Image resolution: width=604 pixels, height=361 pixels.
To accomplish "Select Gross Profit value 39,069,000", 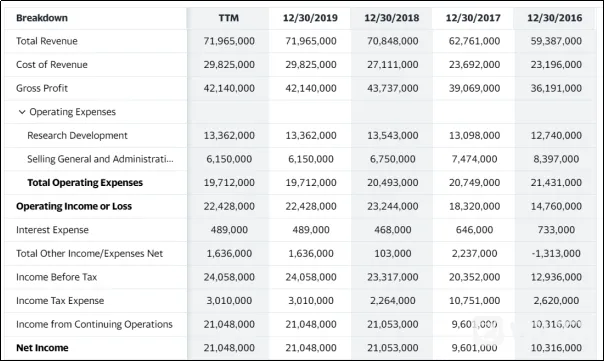I will (x=474, y=88).
